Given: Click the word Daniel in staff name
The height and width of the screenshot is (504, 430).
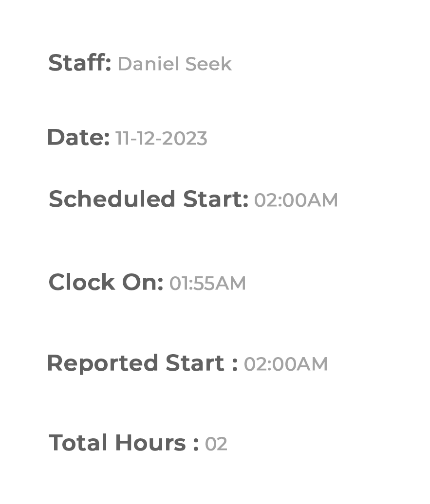Looking at the screenshot, I should [x=149, y=64].
